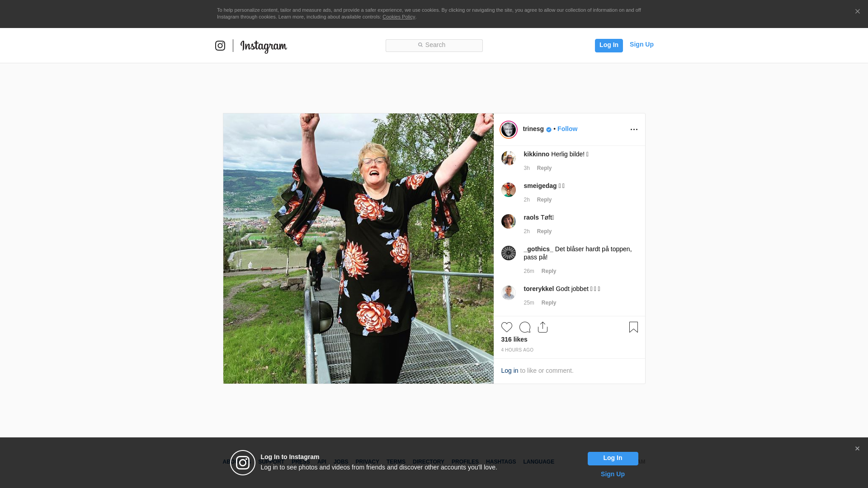
Task: Open kikkinno commenter avatar
Action: (509, 158)
